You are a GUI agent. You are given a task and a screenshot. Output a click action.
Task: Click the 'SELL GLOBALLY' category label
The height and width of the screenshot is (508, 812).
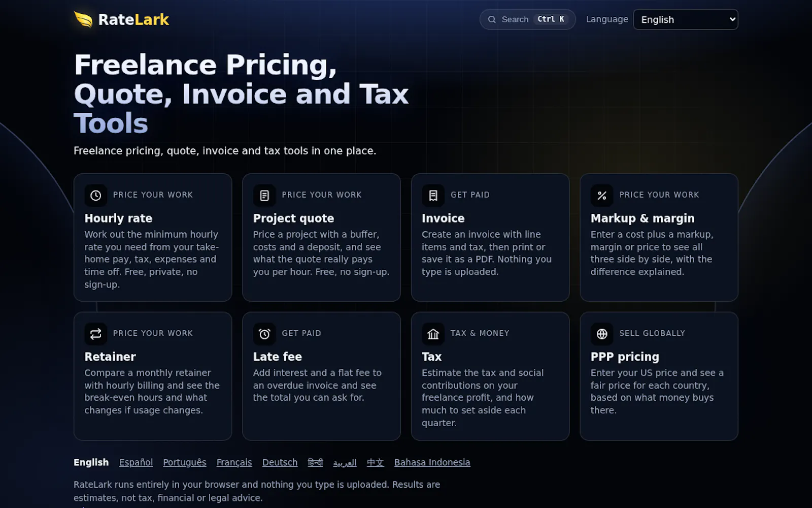point(652,333)
